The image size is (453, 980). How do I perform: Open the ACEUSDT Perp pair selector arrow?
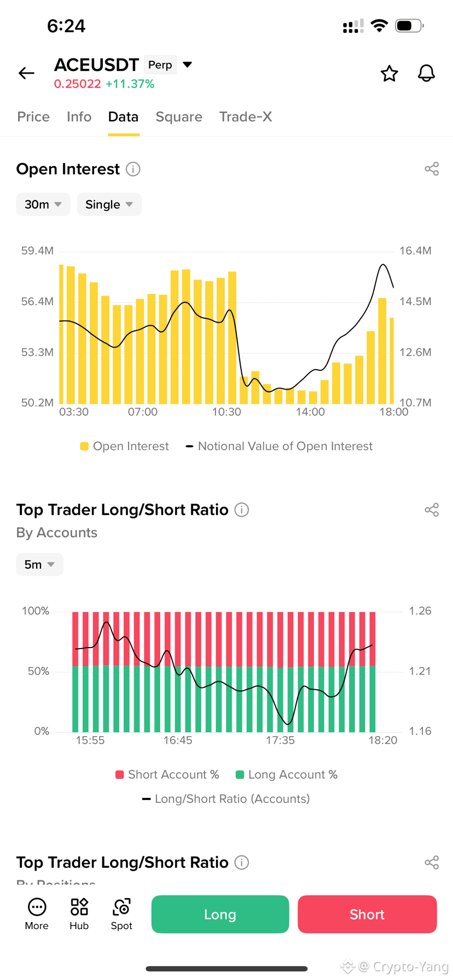(x=188, y=65)
